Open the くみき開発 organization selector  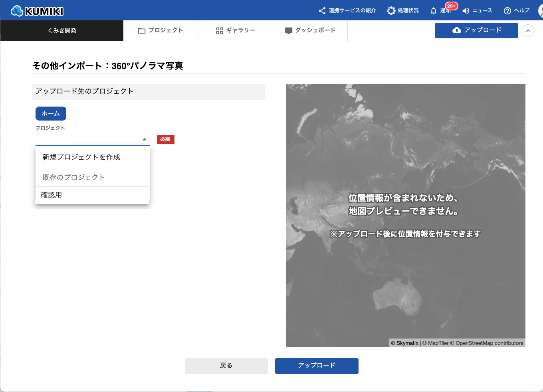(62, 31)
